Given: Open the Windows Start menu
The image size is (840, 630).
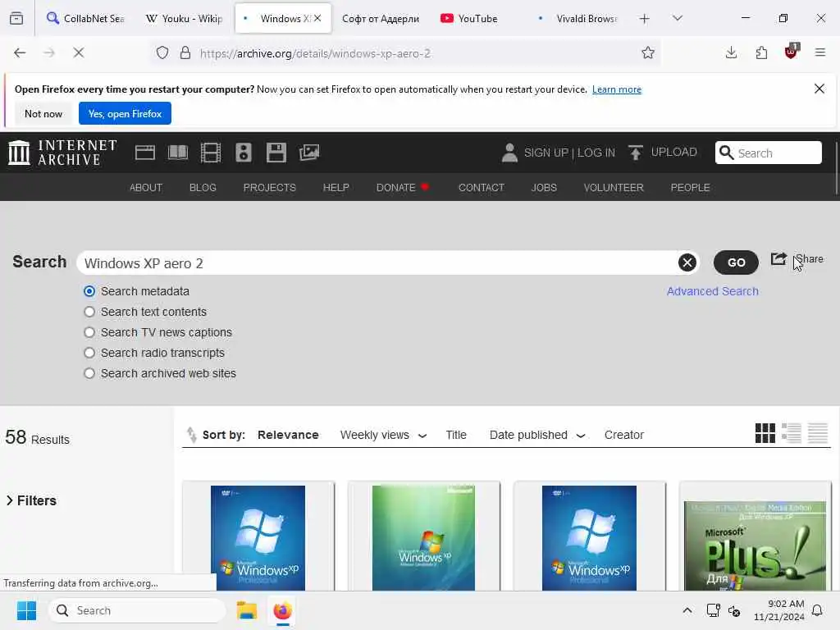Looking at the screenshot, I should click(26, 610).
